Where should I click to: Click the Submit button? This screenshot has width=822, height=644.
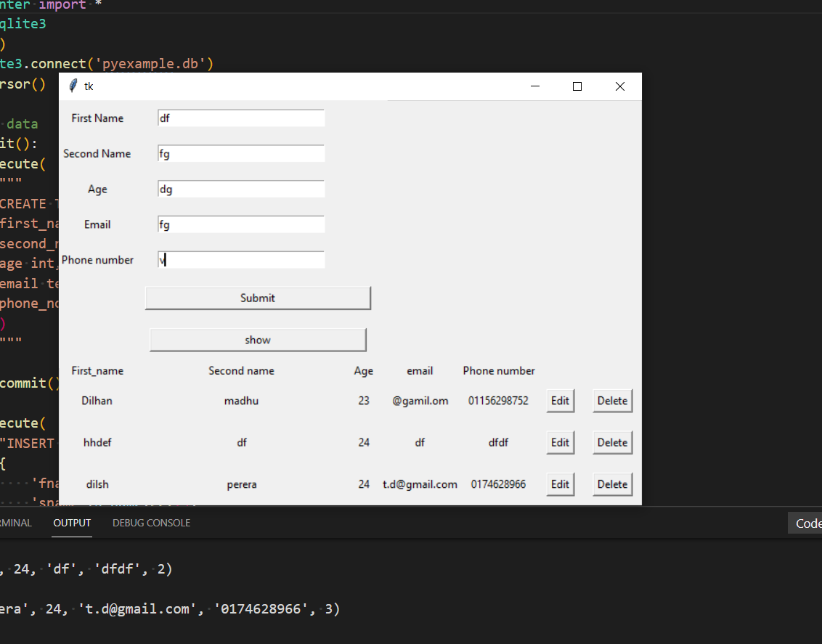258,298
